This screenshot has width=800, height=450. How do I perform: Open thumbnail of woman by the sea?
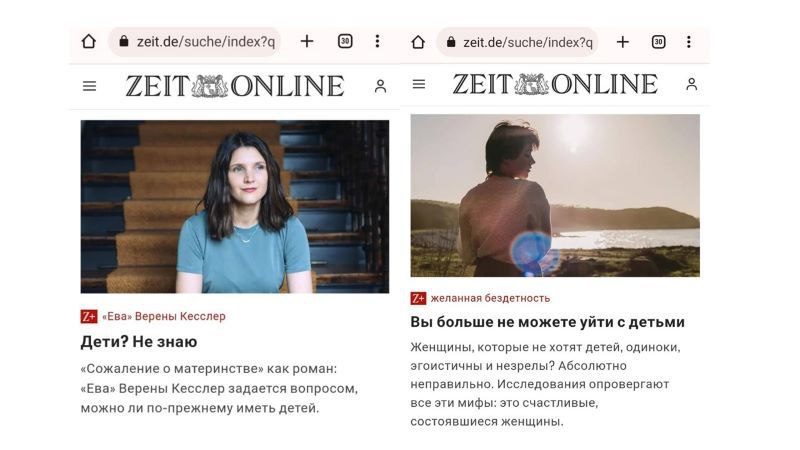[x=555, y=195]
